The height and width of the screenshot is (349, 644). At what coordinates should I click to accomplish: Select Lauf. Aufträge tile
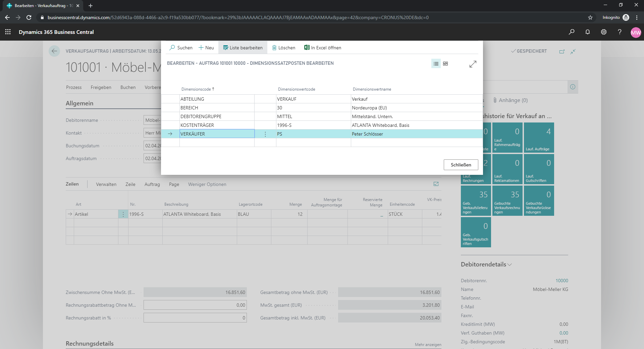coord(539,138)
